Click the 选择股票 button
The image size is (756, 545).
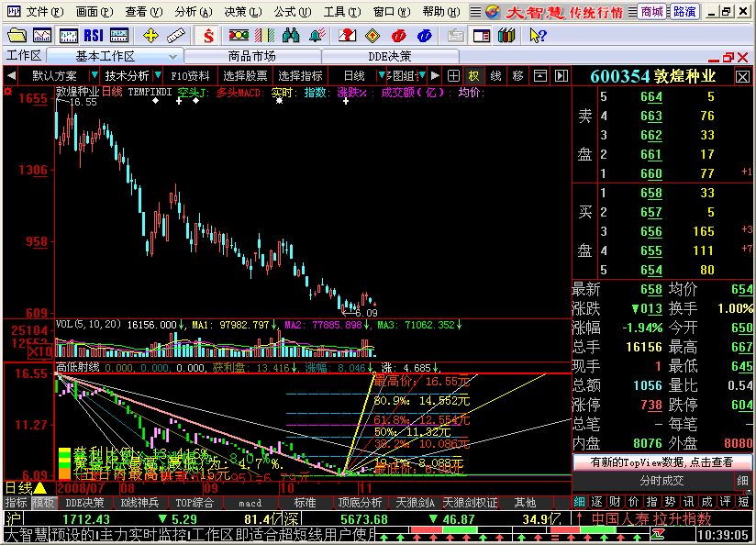pyautogui.click(x=245, y=76)
